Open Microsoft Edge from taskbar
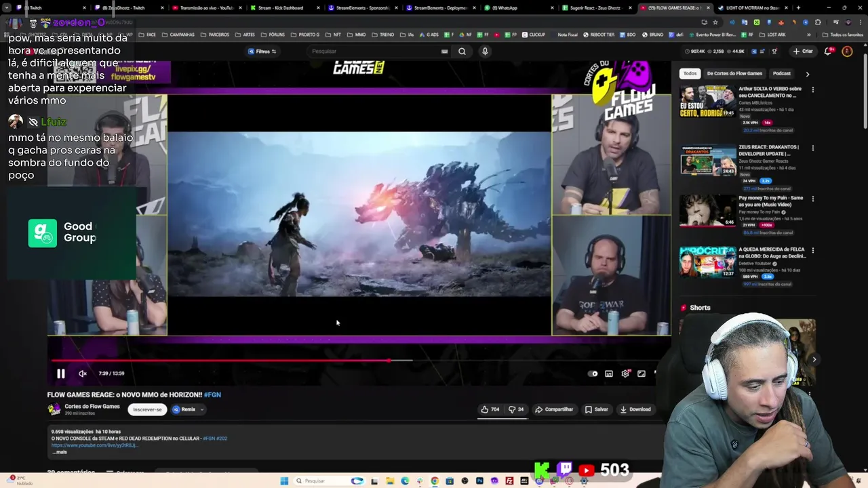Image resolution: width=868 pixels, height=488 pixels. pos(405,481)
